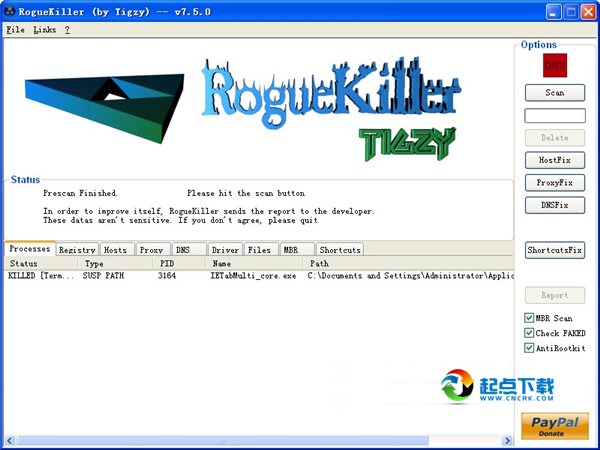600x450 pixels.
Task: Open the Links menu
Action: click(x=44, y=30)
